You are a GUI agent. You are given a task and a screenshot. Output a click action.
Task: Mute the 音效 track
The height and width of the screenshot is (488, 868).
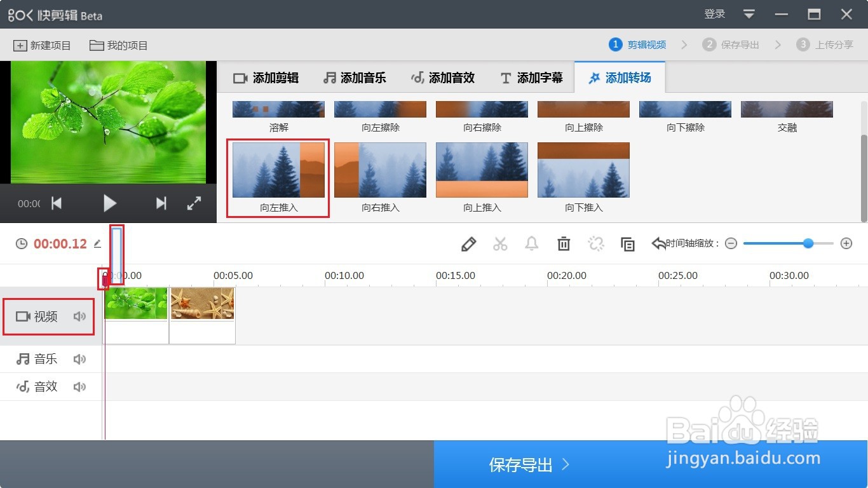point(79,386)
